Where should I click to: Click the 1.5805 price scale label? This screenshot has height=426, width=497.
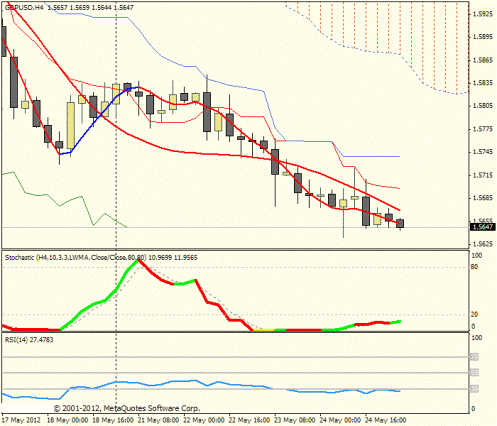483,106
